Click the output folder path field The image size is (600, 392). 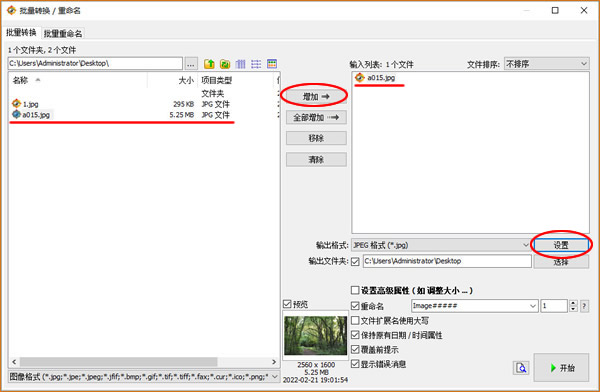447,261
